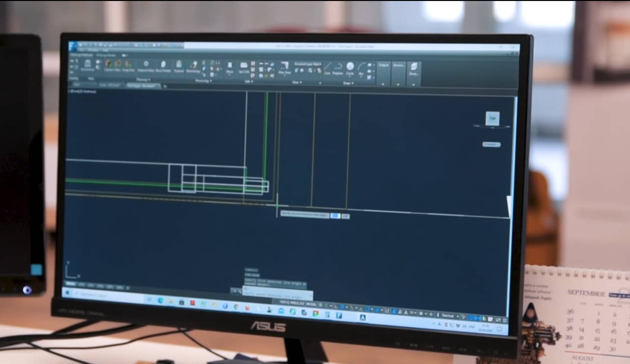The width and height of the screenshot is (630, 364).
Task: Open the Material Editor icon
Action: click(x=146, y=66)
